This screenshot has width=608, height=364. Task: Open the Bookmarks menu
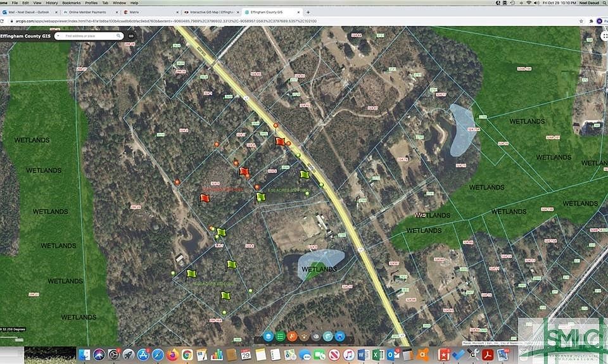tap(72, 3)
